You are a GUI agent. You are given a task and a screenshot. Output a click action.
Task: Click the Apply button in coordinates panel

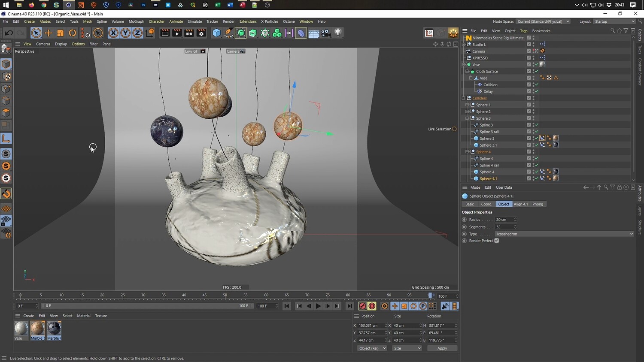click(x=442, y=348)
